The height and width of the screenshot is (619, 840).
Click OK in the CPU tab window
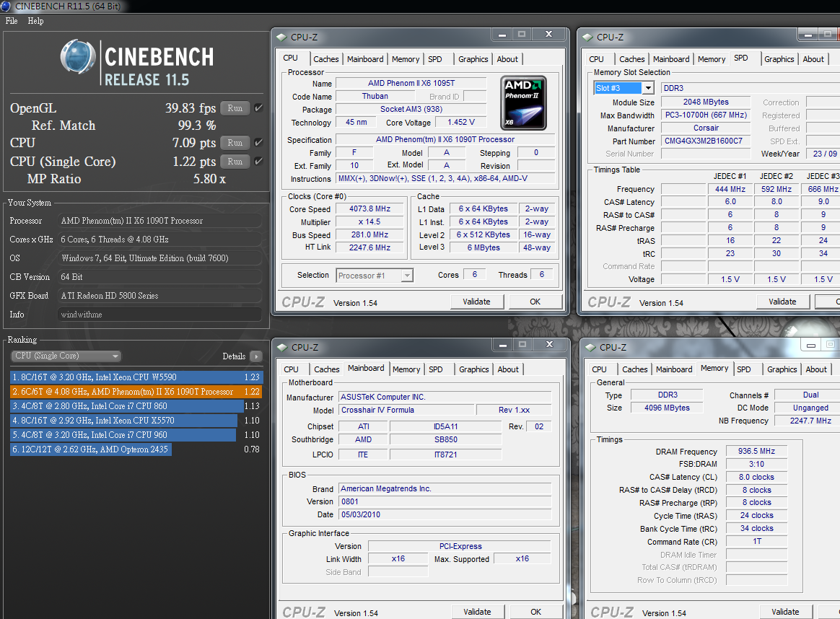535,302
